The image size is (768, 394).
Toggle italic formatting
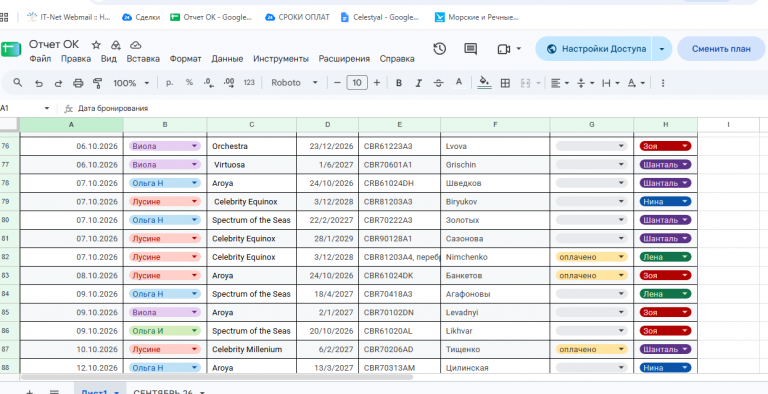(x=418, y=83)
